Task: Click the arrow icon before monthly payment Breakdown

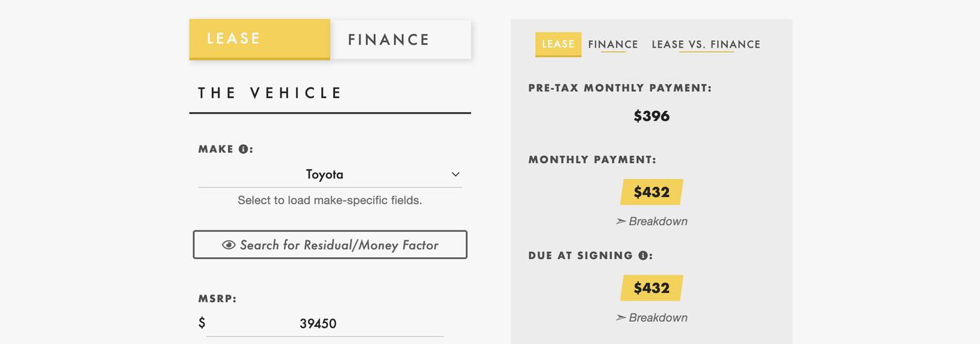Action: pos(621,221)
